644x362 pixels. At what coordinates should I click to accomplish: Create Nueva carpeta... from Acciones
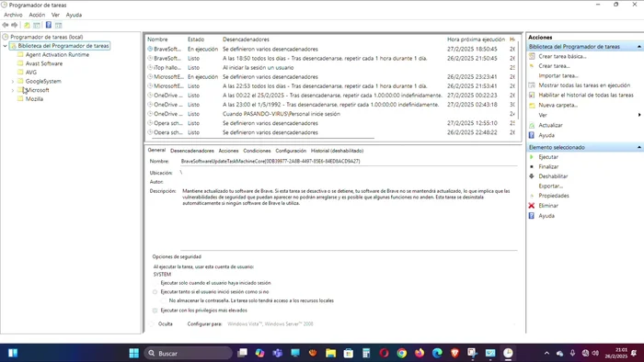[x=558, y=105]
